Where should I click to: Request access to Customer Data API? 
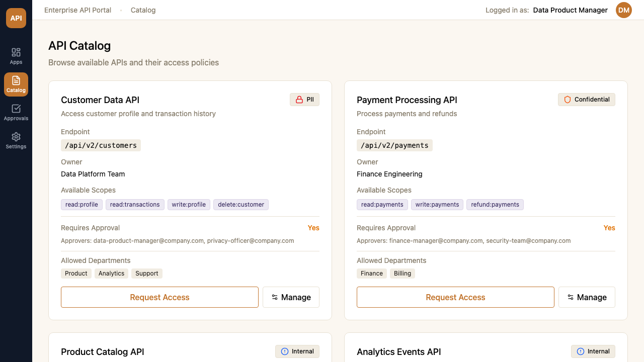point(159,297)
